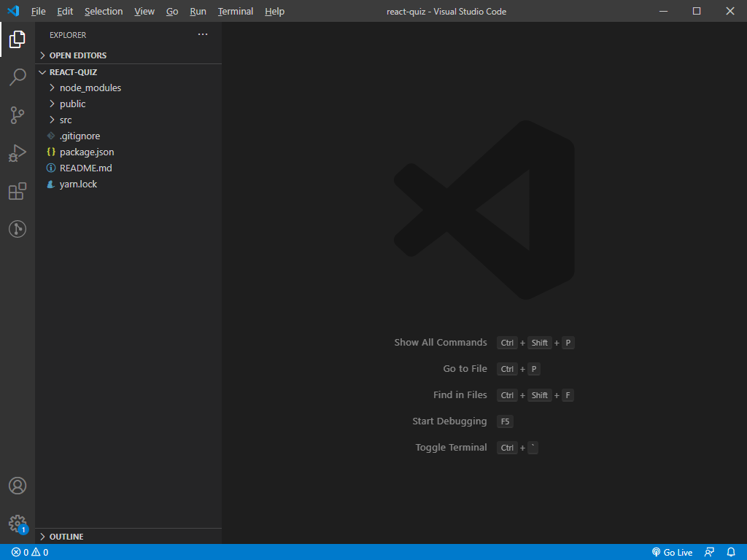This screenshot has width=747, height=560.
Task: Open Explorer views and more actions ellipsis
Action: pyautogui.click(x=203, y=34)
